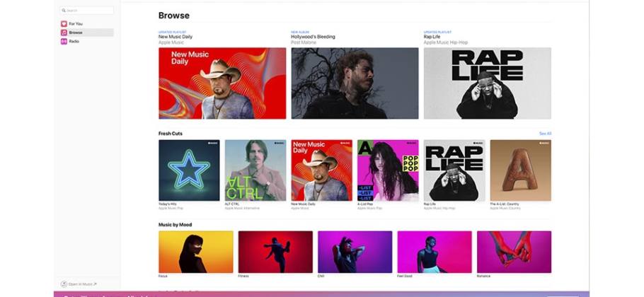
Task: Click the New Music Daily title above banner
Action: point(176,37)
